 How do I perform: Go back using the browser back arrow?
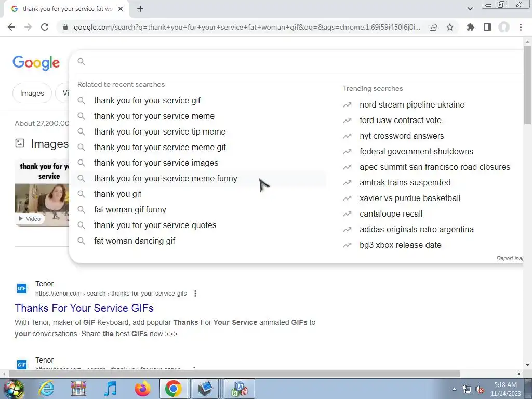coord(11,27)
